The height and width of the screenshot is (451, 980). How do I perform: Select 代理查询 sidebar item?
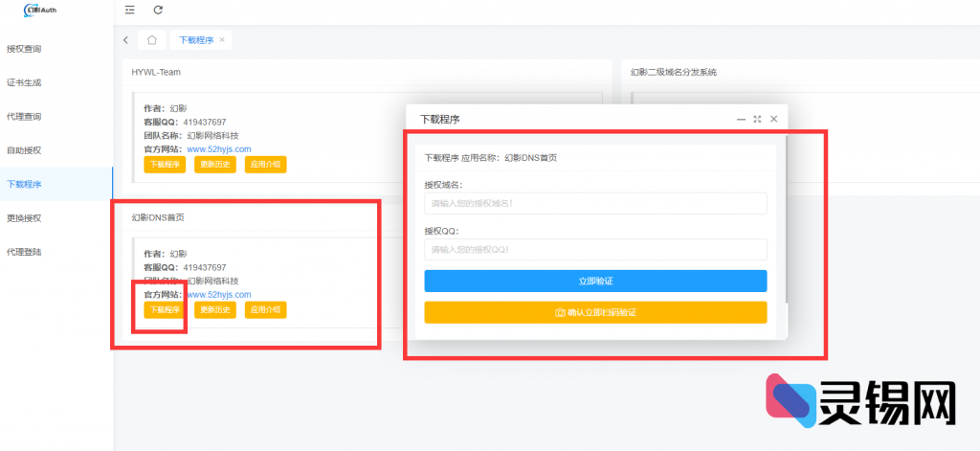click(x=24, y=117)
